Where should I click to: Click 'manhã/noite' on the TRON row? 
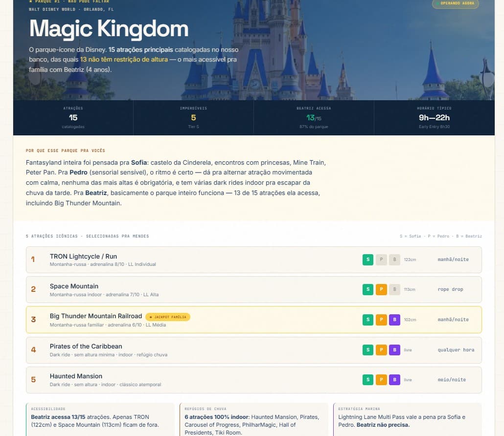(x=453, y=260)
